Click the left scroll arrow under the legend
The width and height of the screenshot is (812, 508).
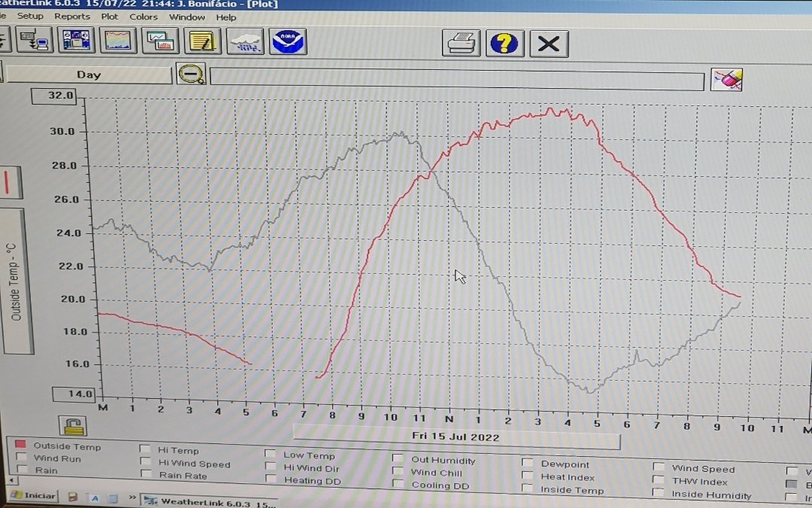[11, 481]
